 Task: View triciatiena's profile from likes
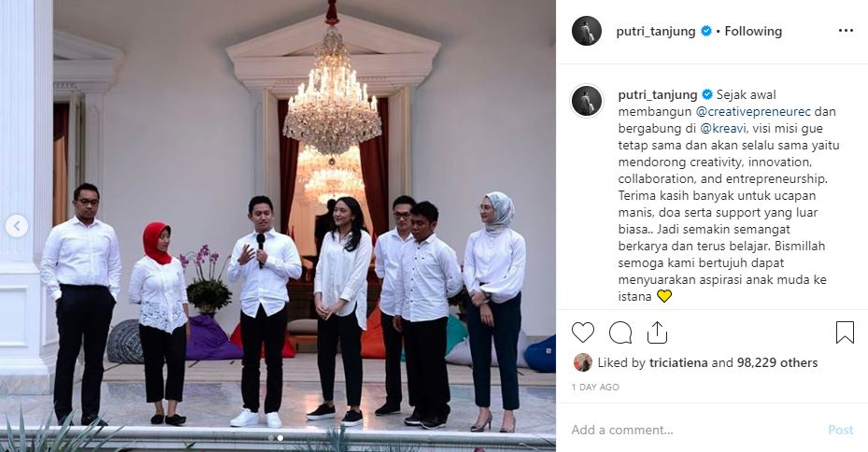click(678, 363)
